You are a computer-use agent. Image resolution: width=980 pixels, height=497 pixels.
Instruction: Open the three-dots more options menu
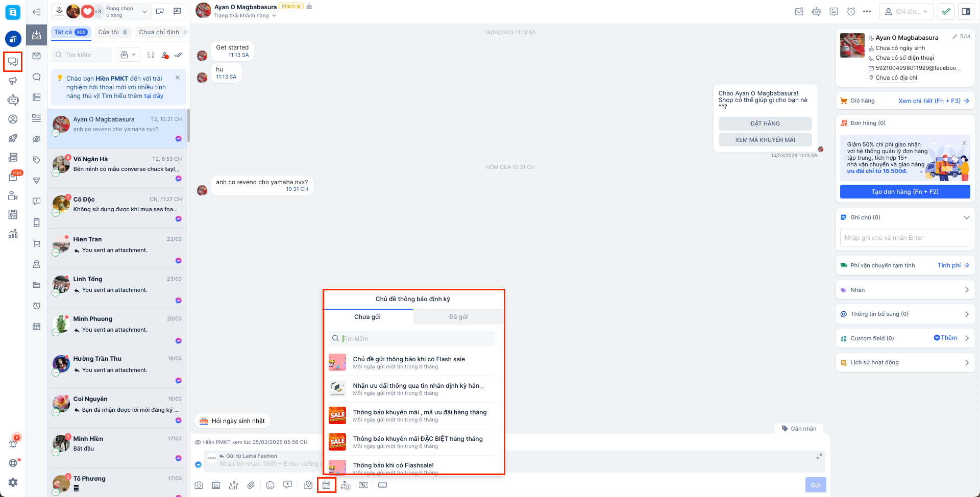[x=867, y=11]
